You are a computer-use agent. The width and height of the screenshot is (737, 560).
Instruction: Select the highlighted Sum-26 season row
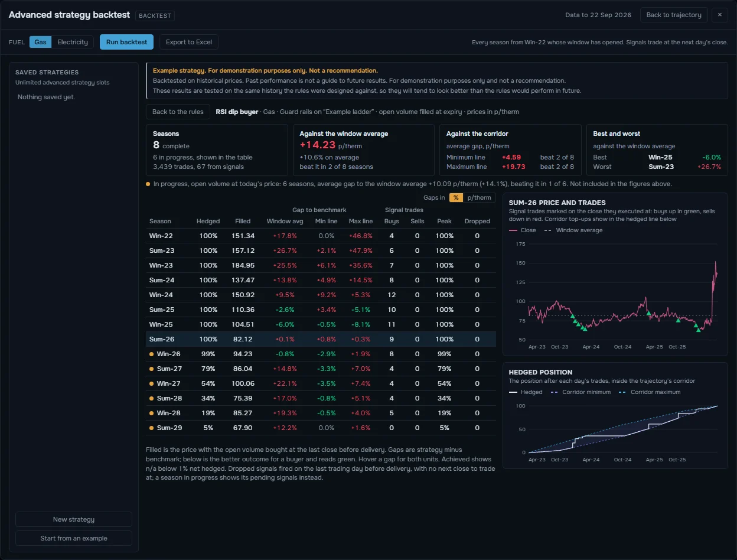click(x=321, y=339)
